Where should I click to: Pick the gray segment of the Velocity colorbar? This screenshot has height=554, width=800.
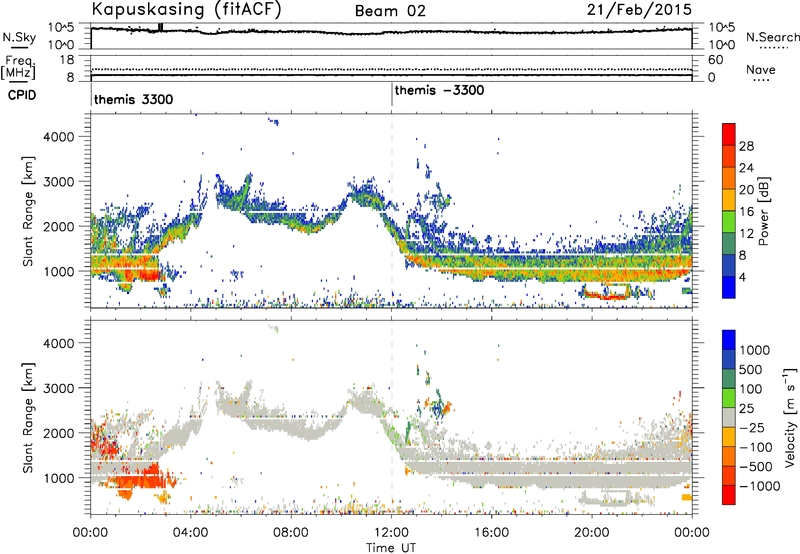[729, 417]
